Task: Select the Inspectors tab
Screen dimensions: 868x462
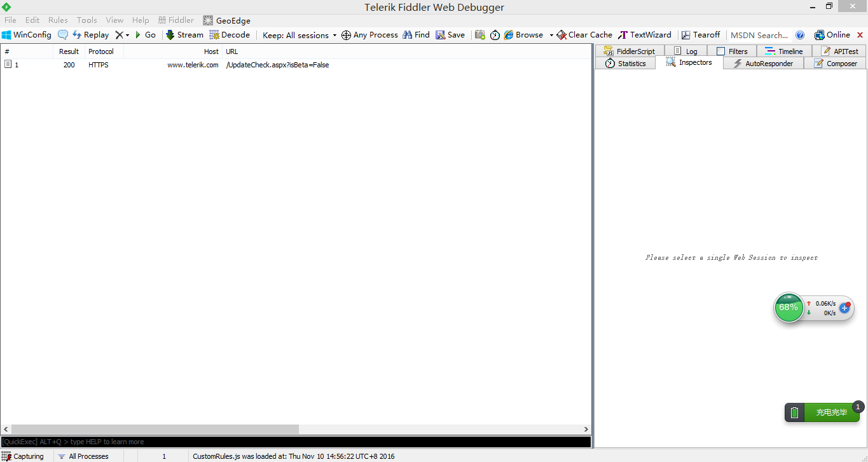Action: [689, 62]
